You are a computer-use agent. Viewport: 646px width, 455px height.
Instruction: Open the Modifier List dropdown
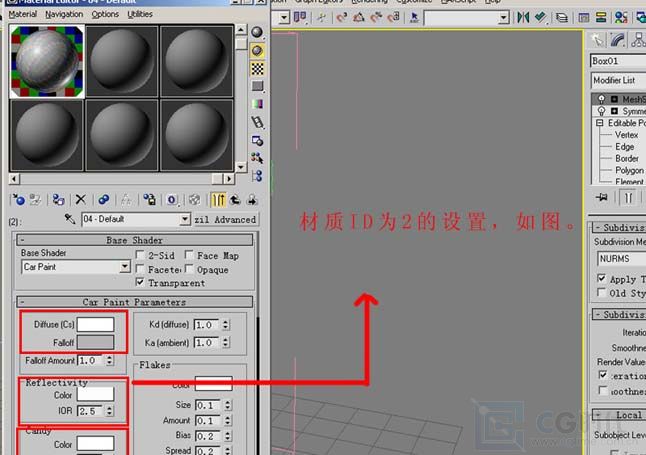(619, 80)
